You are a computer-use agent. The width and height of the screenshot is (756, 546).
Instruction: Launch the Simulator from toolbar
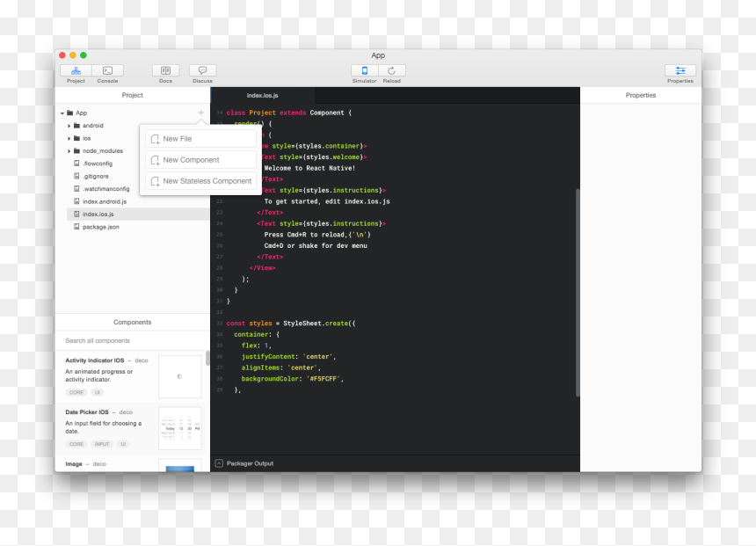point(365,71)
